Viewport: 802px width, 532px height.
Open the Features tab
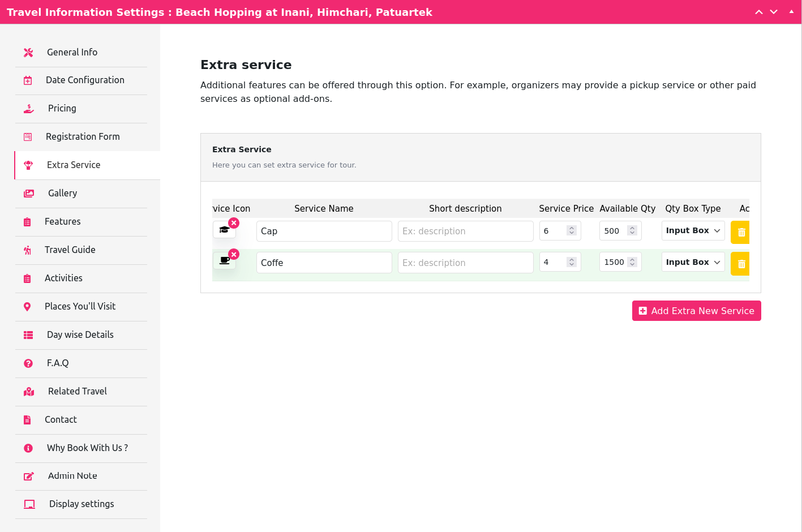coord(81,222)
